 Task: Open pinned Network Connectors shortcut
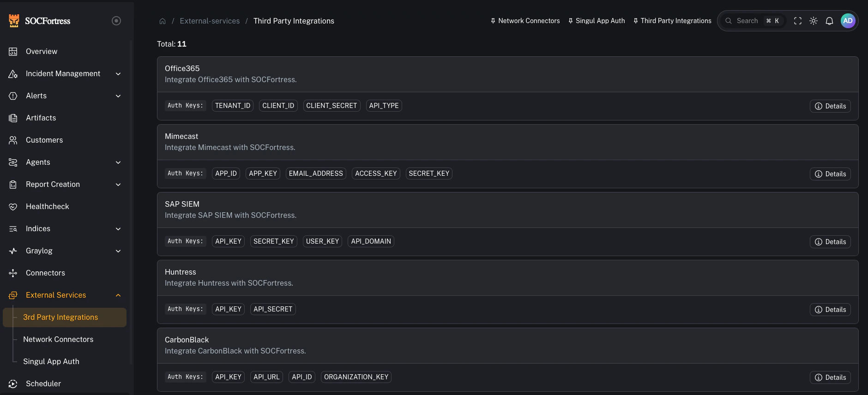(x=525, y=21)
